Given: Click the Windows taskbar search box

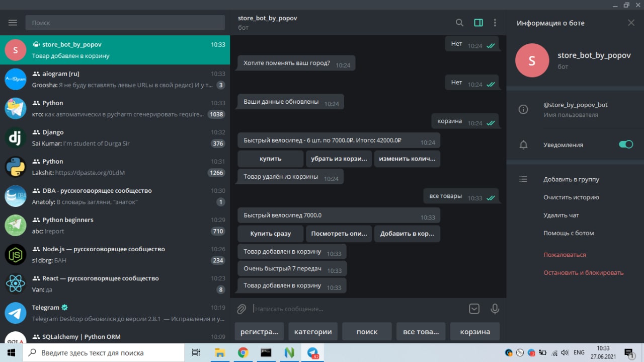Looking at the screenshot, I should (104, 353).
